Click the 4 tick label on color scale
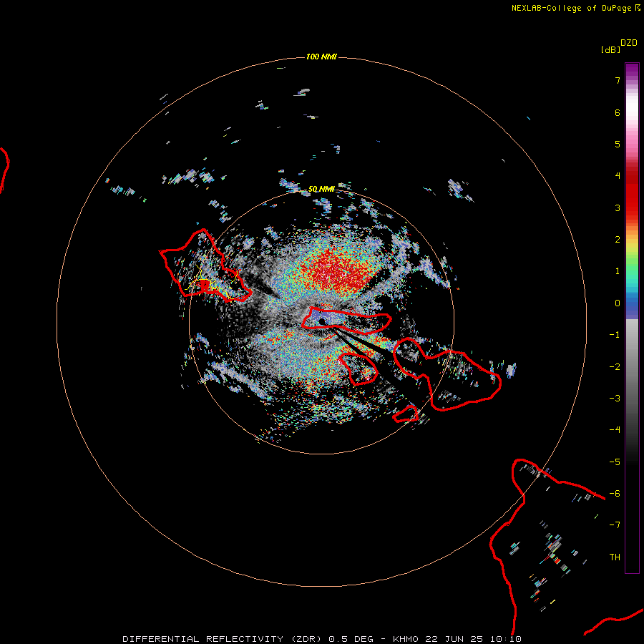Image resolution: width=644 pixels, height=644 pixels. [618, 176]
